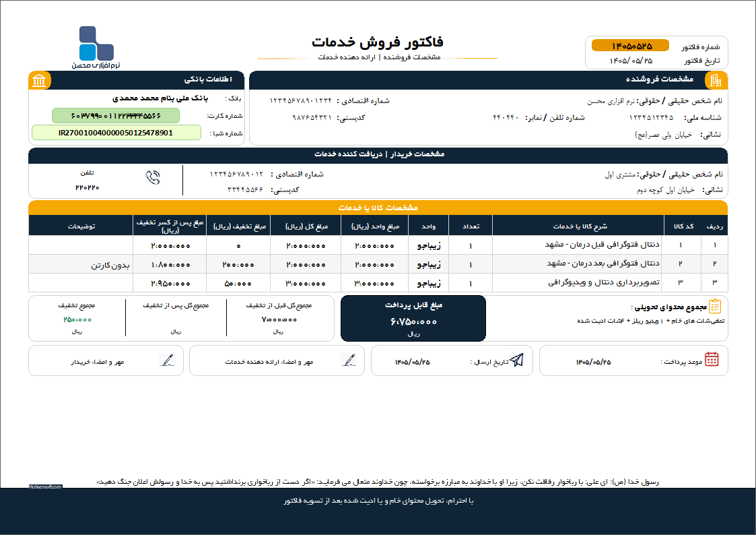Viewport: 756px width, 535px height.
Task: Click the seller phone number ۴۴۰۴۴۰
Action: click(x=506, y=118)
